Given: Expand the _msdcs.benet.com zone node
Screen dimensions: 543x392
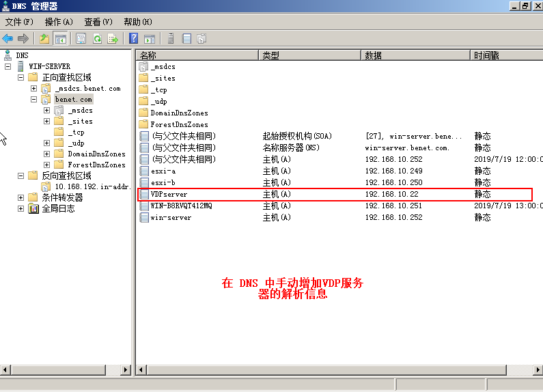Looking at the screenshot, I should click(33, 89).
